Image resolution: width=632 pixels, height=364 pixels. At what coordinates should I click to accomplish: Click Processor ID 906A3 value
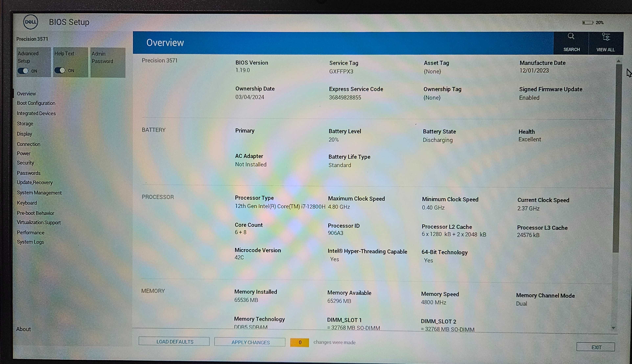(x=335, y=233)
